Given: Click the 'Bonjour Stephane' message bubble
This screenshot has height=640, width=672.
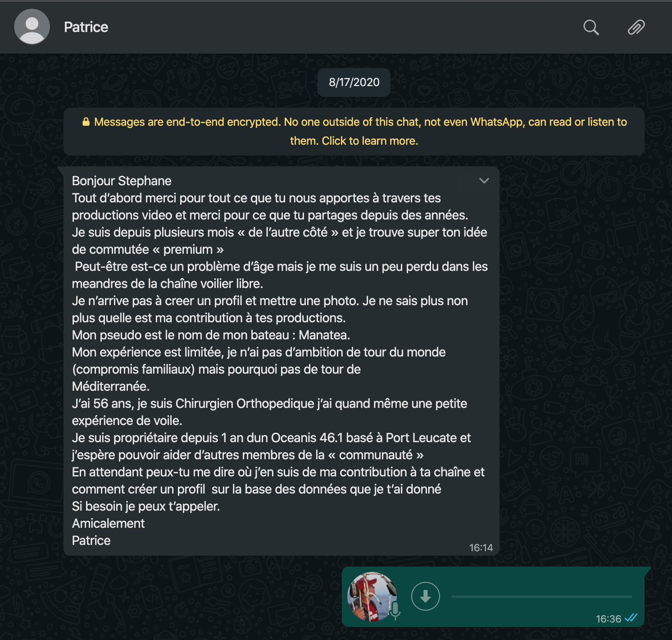Looking at the screenshot, I should (x=281, y=361).
